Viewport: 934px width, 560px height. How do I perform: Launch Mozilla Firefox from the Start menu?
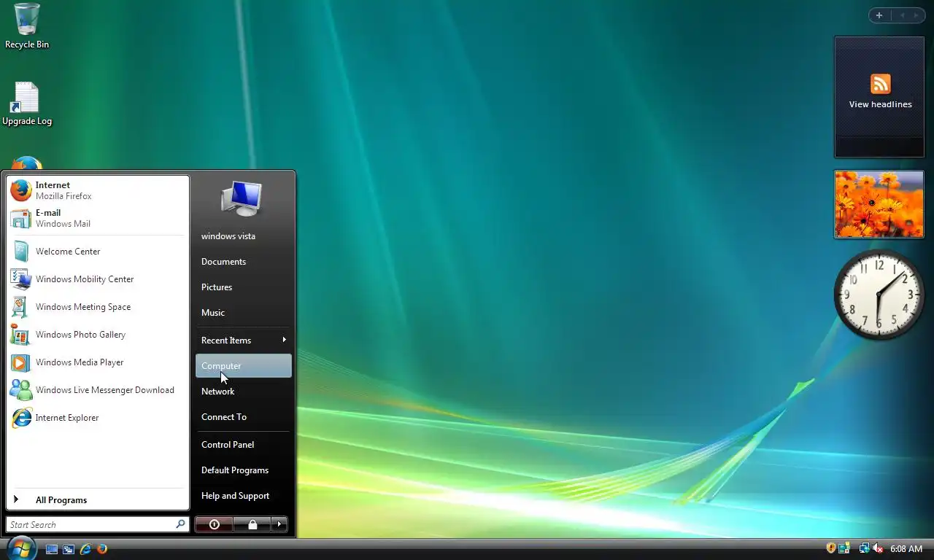point(98,190)
